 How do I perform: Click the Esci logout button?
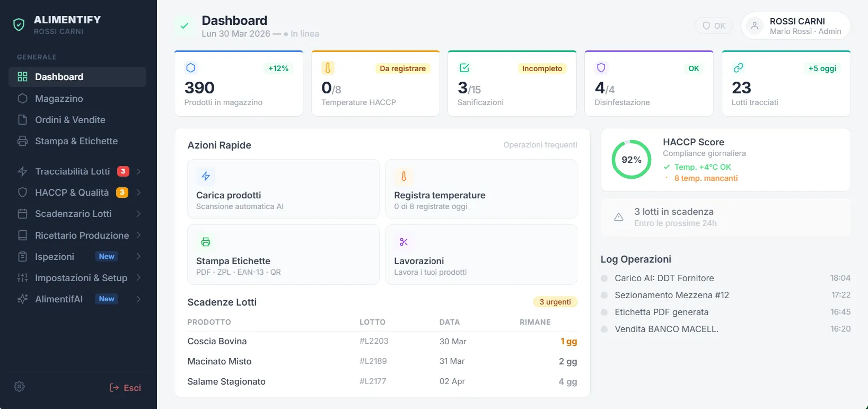(125, 388)
